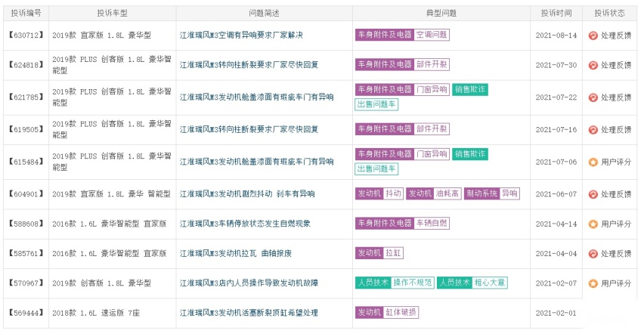Open the 发动机舱盖漆面有瑕疵 link in row 615484
644x334 pixels.
pos(257,162)
